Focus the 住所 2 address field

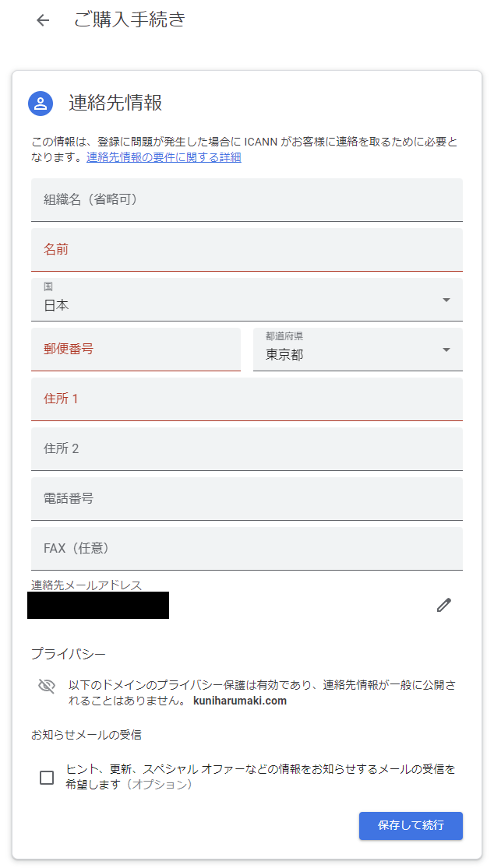point(247,449)
